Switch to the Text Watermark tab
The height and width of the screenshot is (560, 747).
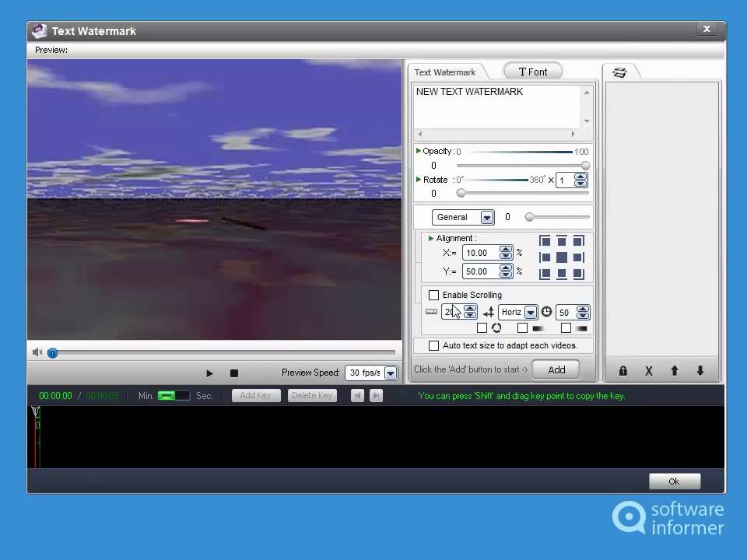[444, 72]
